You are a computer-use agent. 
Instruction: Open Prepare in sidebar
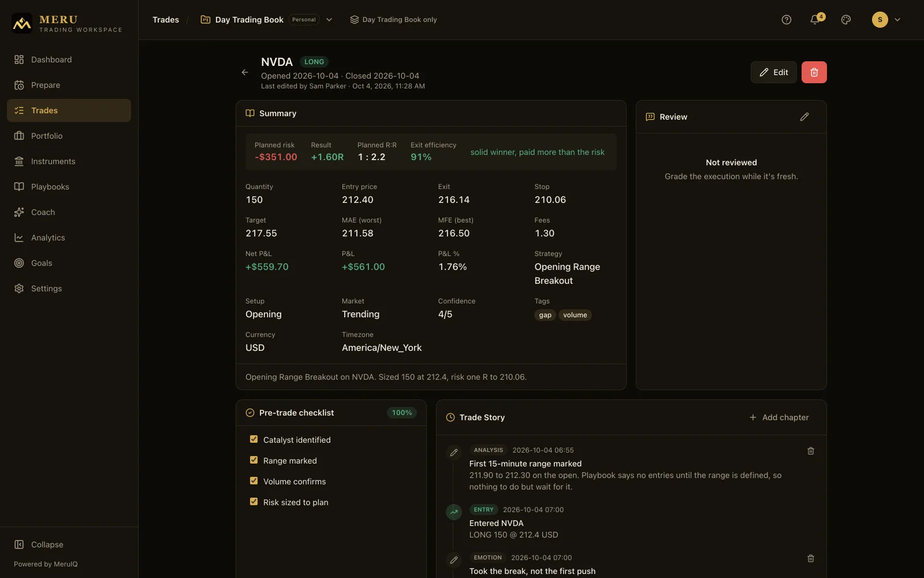tap(69, 85)
